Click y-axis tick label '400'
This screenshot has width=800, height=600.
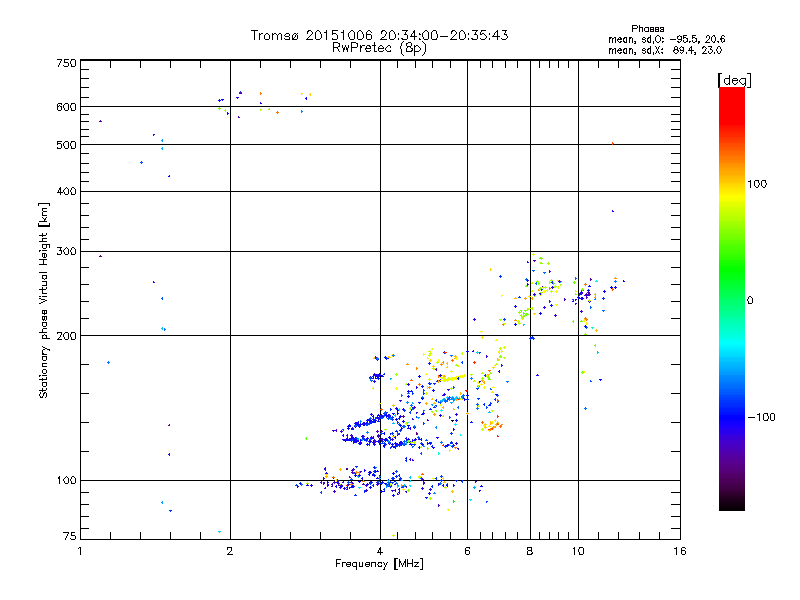67,192
